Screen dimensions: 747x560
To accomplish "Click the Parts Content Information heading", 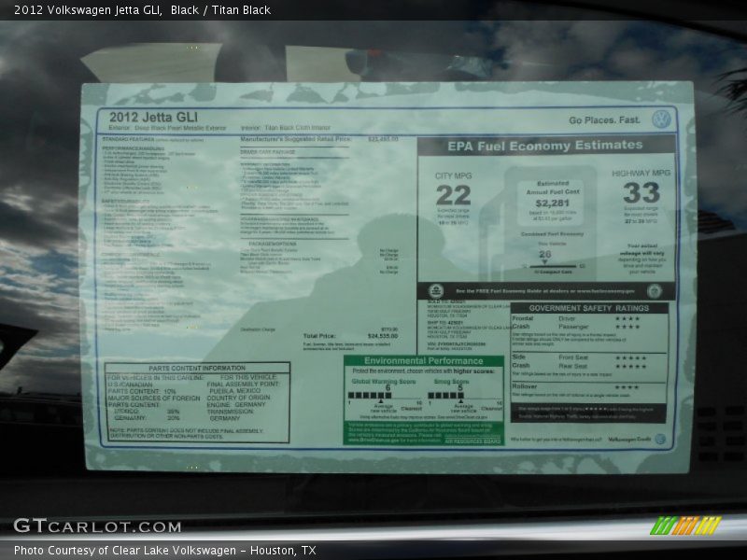I will tap(197, 368).
